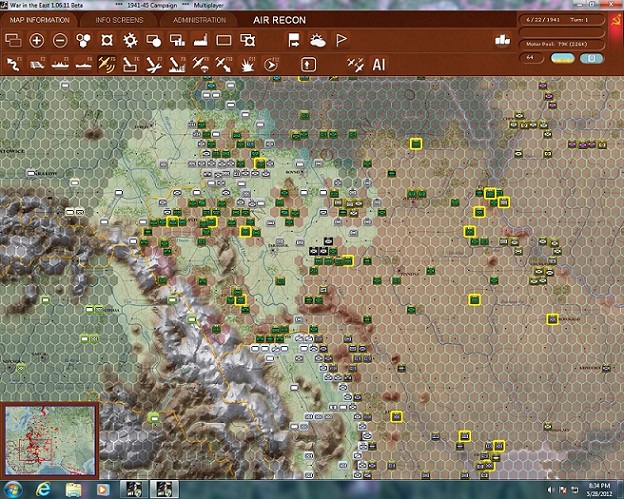Select the highlighted unit counter at Kirovograd
The image size is (624, 499).
click(x=552, y=319)
